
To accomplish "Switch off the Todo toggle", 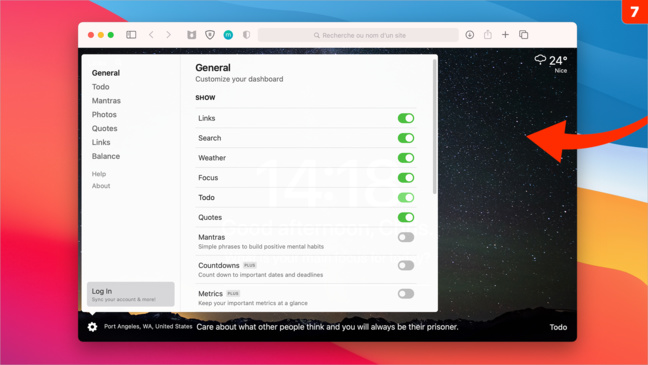I will 406,198.
